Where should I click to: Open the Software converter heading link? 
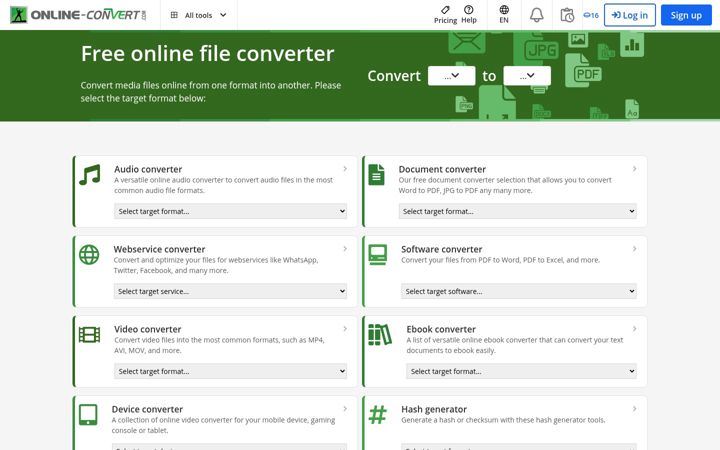pyautogui.click(x=441, y=249)
